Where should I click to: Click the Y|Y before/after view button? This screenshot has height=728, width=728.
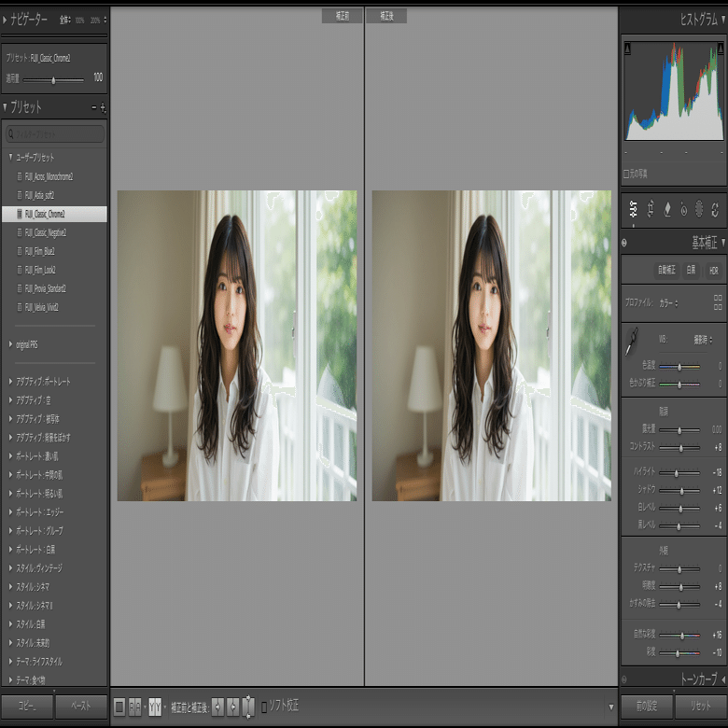[x=155, y=707]
